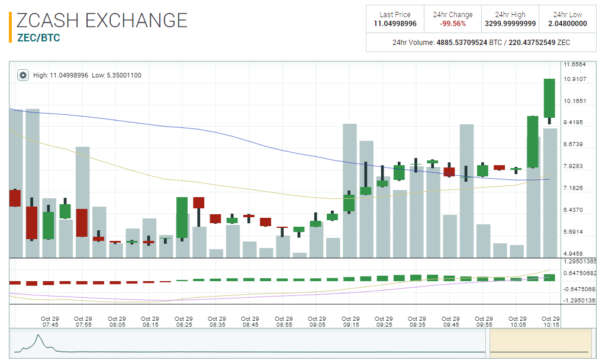This screenshot has width=602, height=364.
Task: Click the 10:05 time axis label
Action: tap(517, 322)
